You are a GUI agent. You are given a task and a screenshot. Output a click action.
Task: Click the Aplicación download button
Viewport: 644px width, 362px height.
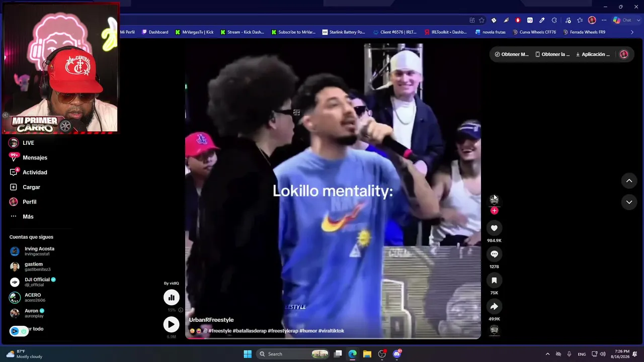593,54
